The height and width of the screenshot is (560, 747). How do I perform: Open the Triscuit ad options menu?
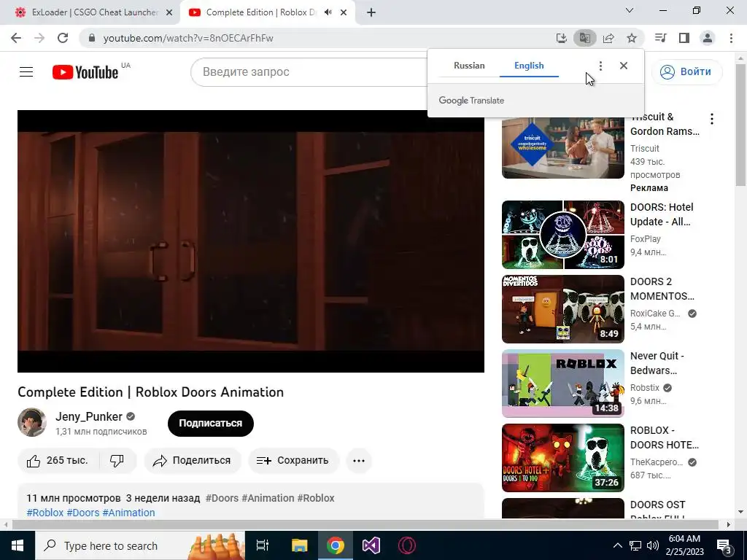tap(712, 119)
